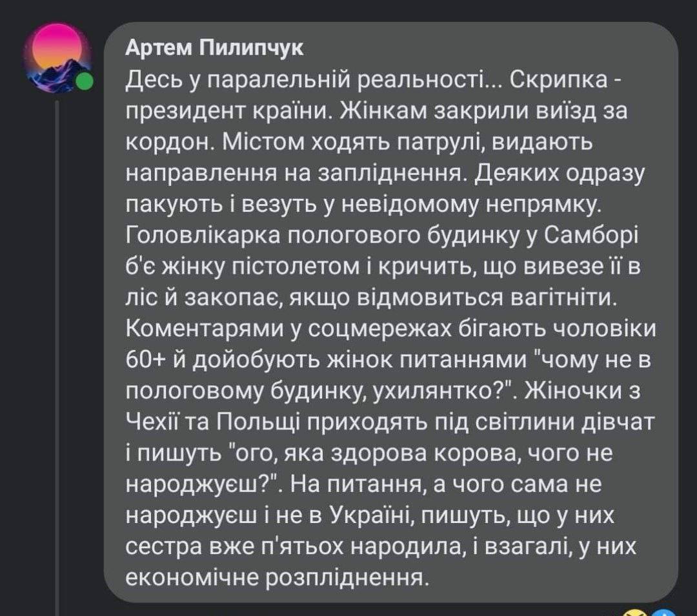This screenshot has height=616, width=697.
Task: Click the green online status dot
Action: pos(84,82)
